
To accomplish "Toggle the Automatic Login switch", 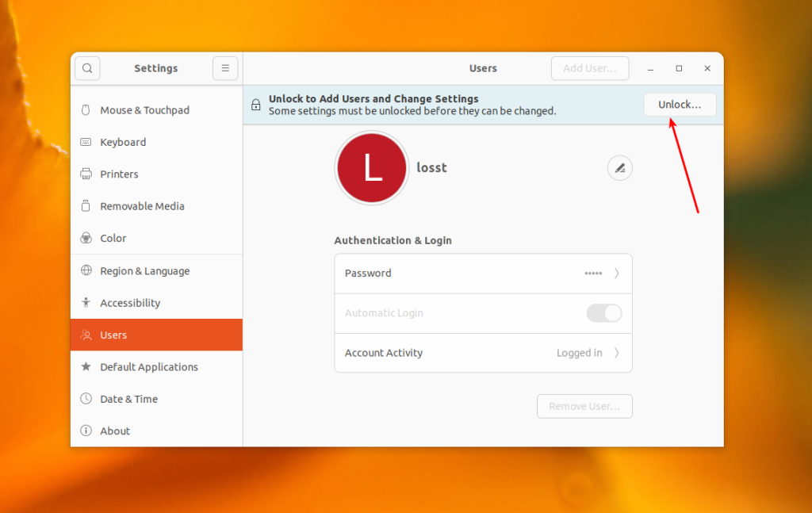I will click(x=603, y=313).
